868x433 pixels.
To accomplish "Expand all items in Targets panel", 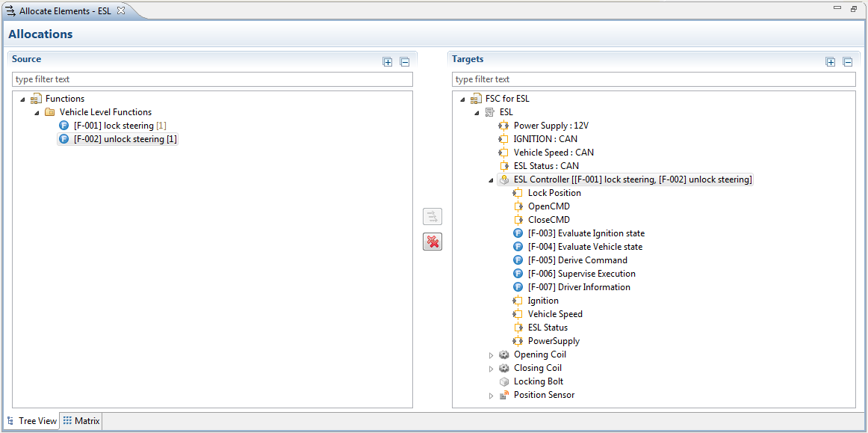I will (x=830, y=62).
